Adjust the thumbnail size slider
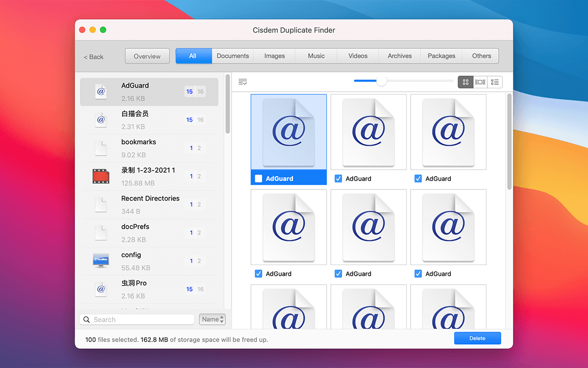Image resolution: width=588 pixels, height=368 pixels. [382, 81]
